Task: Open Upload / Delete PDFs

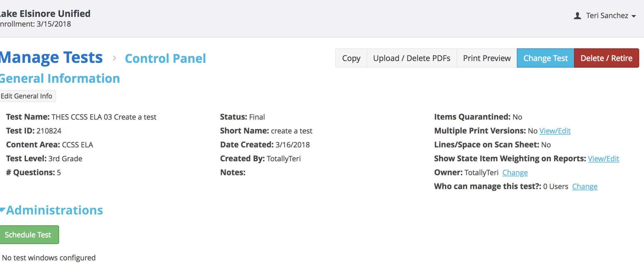Action: [412, 58]
